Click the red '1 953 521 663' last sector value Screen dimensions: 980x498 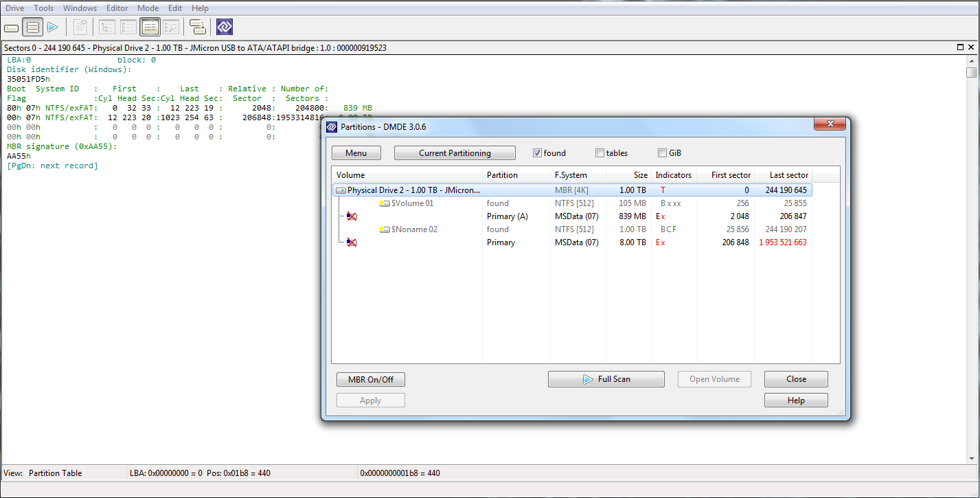tap(783, 242)
